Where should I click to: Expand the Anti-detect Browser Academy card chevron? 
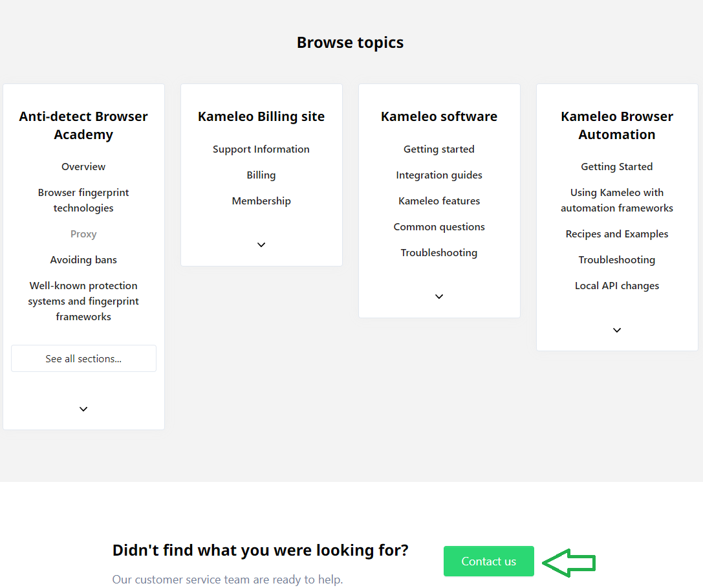(83, 409)
